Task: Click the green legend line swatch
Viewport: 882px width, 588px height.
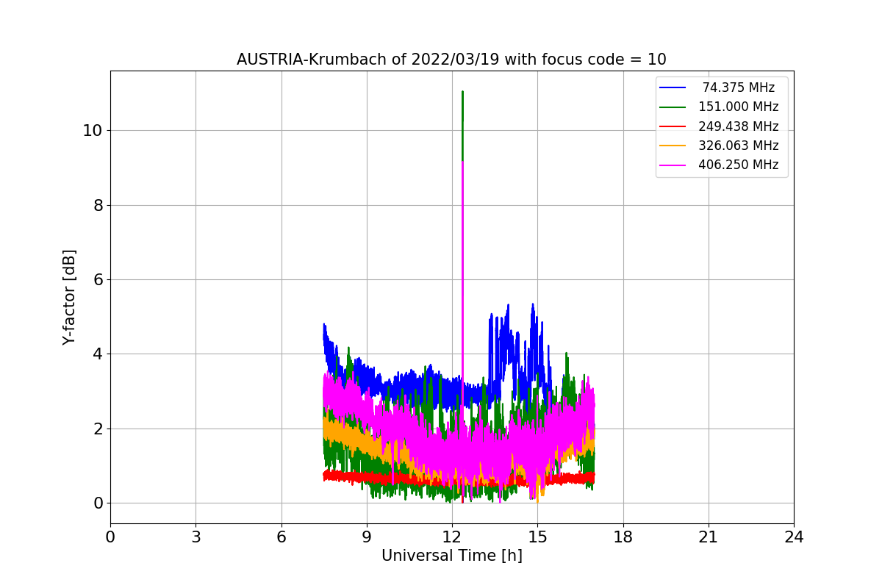Action: coord(673,107)
